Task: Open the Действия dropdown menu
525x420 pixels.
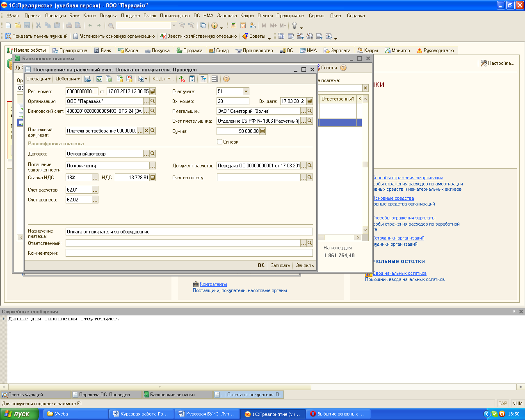Action: click(x=68, y=79)
